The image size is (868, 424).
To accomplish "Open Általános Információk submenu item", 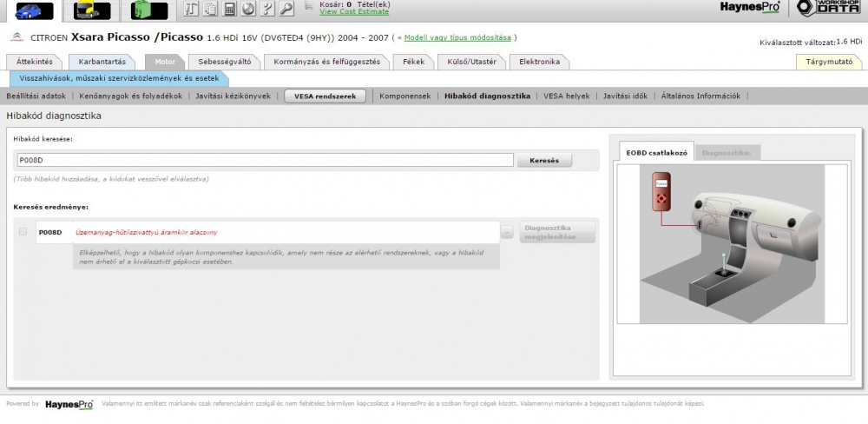I will [x=700, y=96].
